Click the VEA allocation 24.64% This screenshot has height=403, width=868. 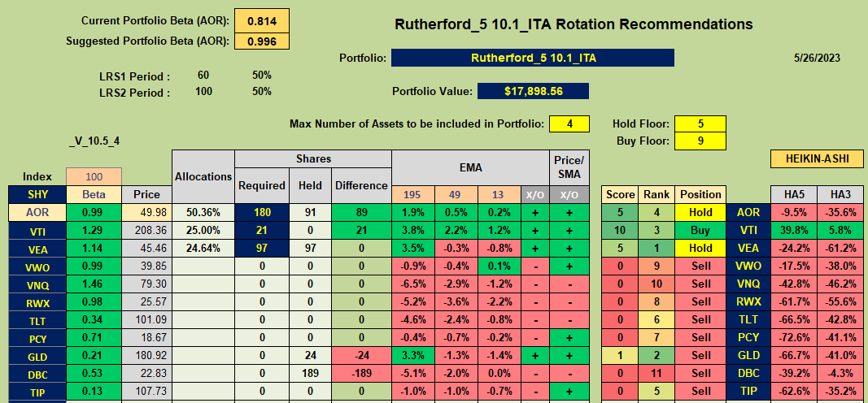coord(203,248)
